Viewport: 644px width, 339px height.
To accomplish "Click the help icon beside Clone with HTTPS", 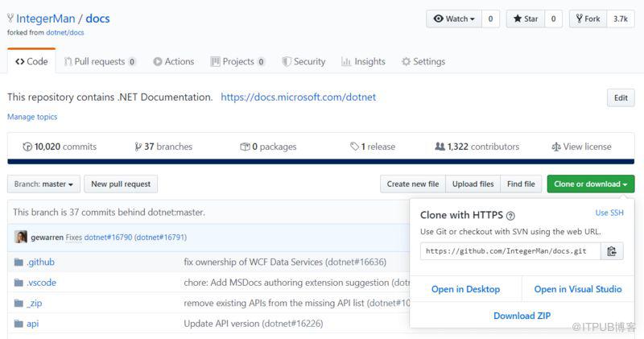I will coord(510,216).
